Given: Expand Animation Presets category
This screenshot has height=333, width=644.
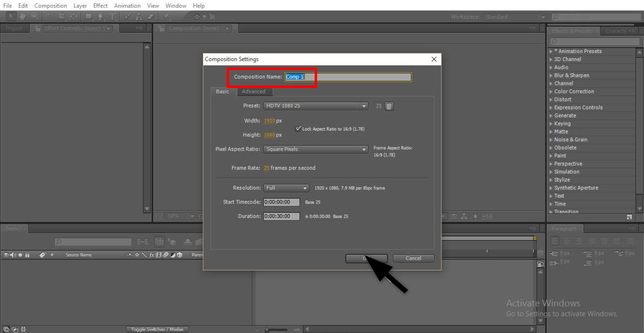Looking at the screenshot, I should click(551, 51).
